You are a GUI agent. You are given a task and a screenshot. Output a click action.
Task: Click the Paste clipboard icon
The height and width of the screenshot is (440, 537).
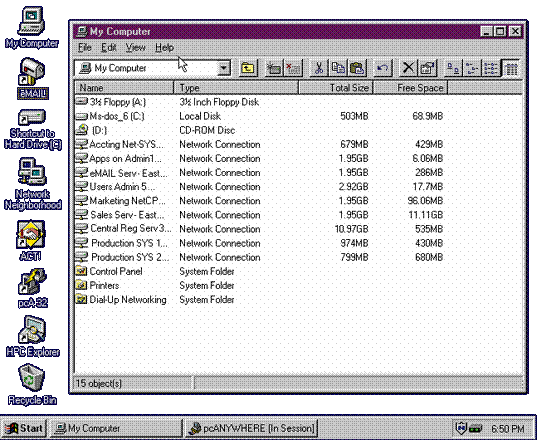[357, 68]
